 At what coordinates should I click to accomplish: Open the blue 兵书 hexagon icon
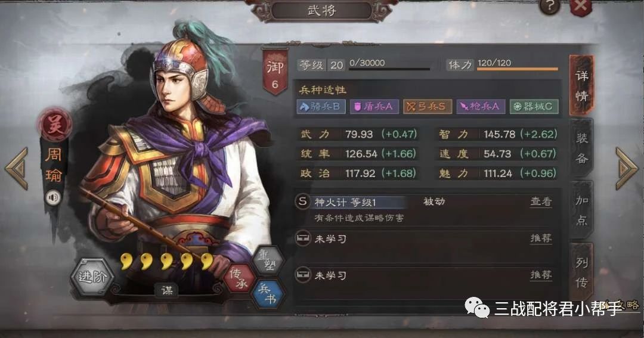[268, 294]
